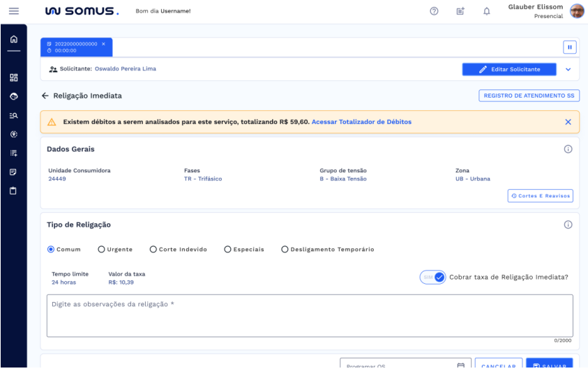
Task: Open the dashboard grid icon in sidebar
Action: pyautogui.click(x=14, y=77)
